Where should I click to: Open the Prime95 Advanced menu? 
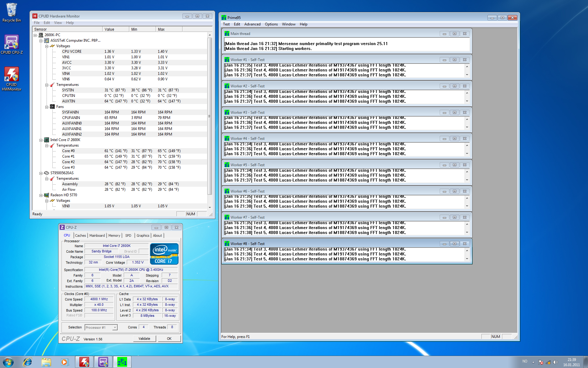252,24
